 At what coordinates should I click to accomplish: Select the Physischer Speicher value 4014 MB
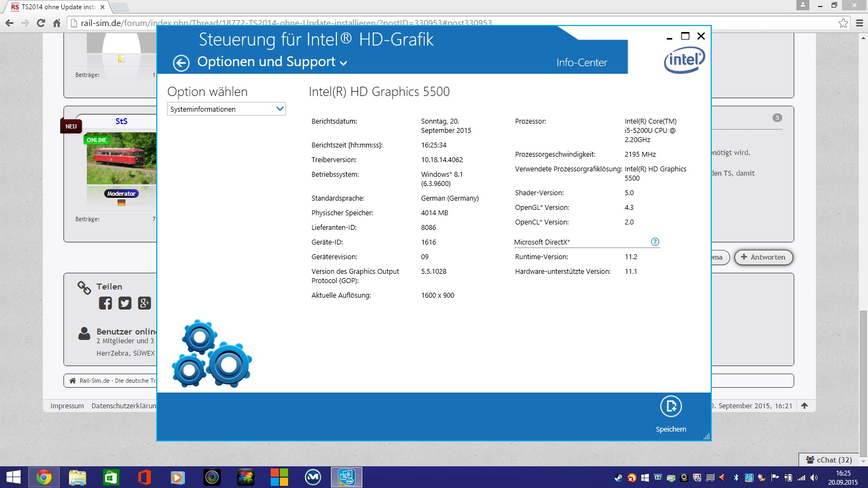pos(435,213)
